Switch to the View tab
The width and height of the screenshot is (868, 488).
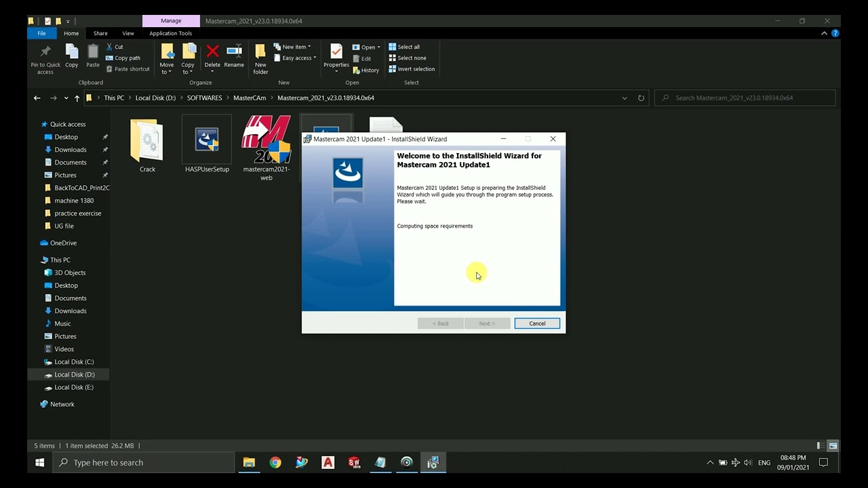(x=128, y=33)
